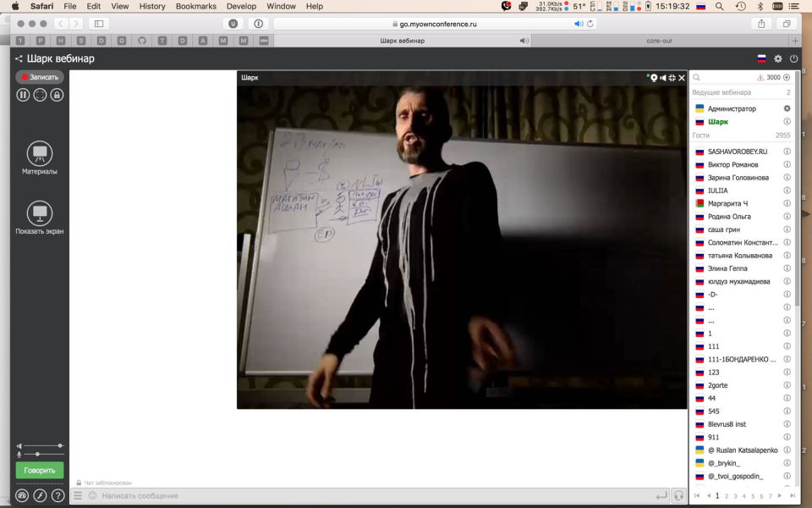812x508 pixels.
Task: Click the Flash settings icon in sidebar
Action: pos(40,495)
